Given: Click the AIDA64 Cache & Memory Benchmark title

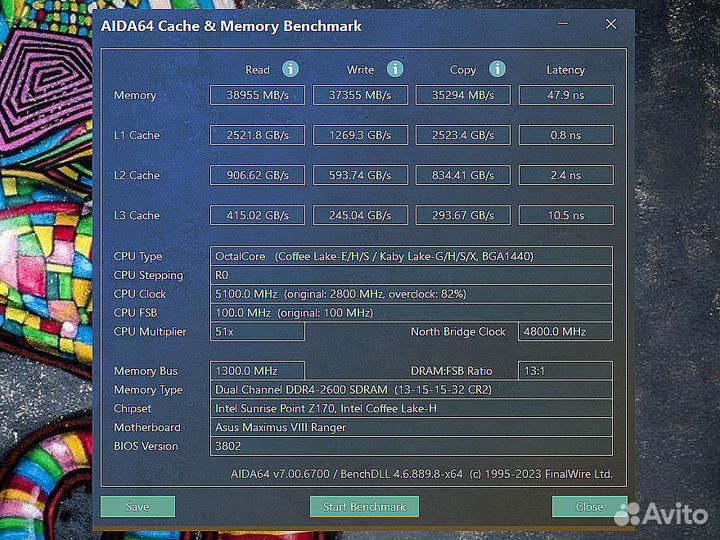Looking at the screenshot, I should click(231, 26).
